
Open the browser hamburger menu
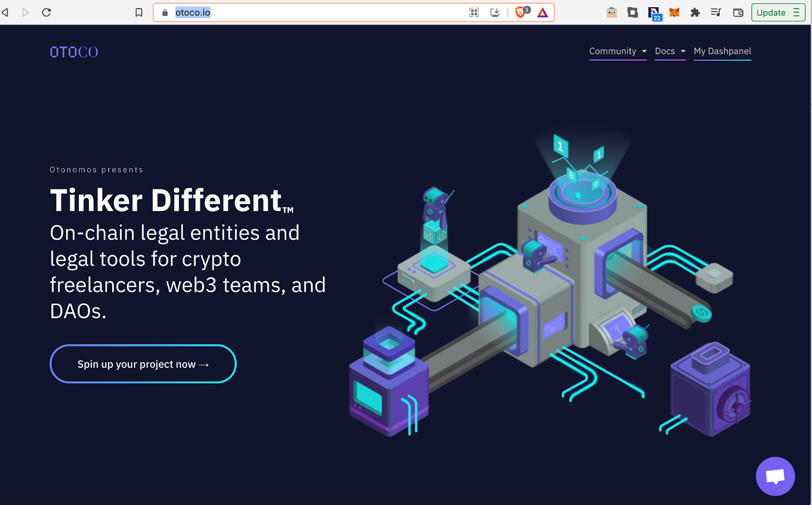click(x=796, y=13)
